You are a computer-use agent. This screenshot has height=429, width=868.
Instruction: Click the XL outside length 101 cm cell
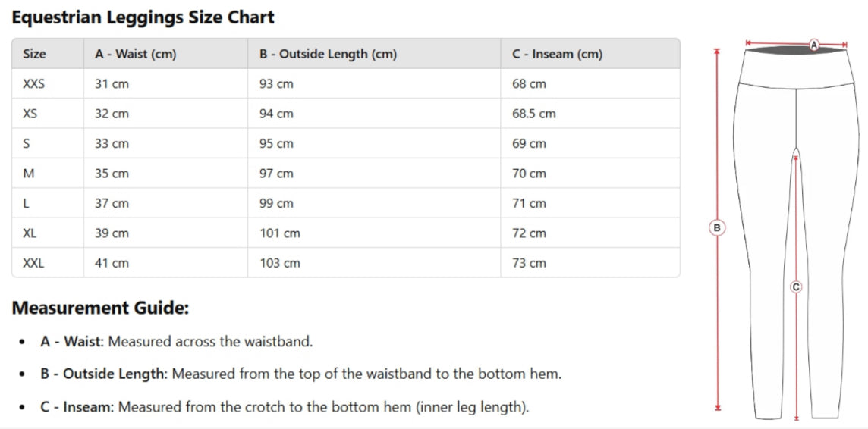[x=280, y=233]
